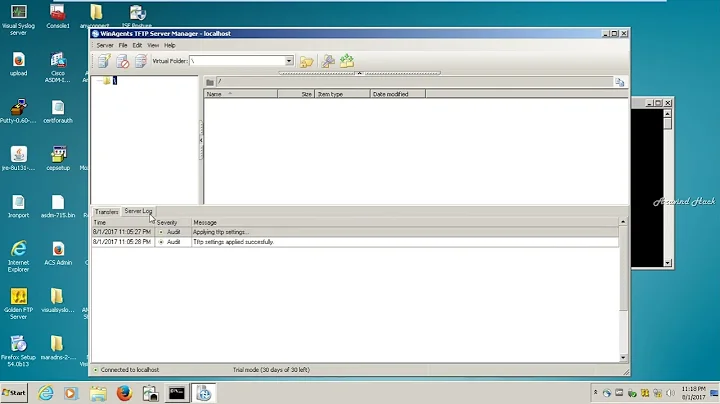Click the log scrollbar up arrow
This screenshot has height=404, width=720.
[623, 222]
